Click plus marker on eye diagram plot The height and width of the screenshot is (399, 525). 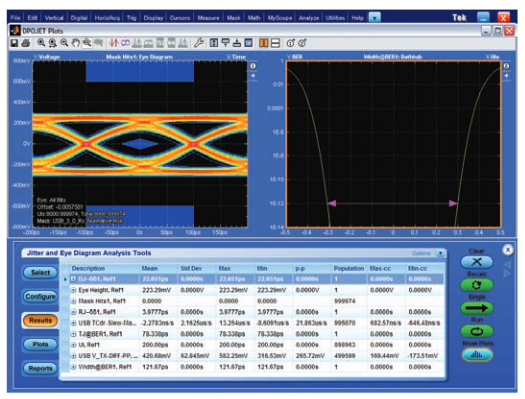[x=253, y=76]
